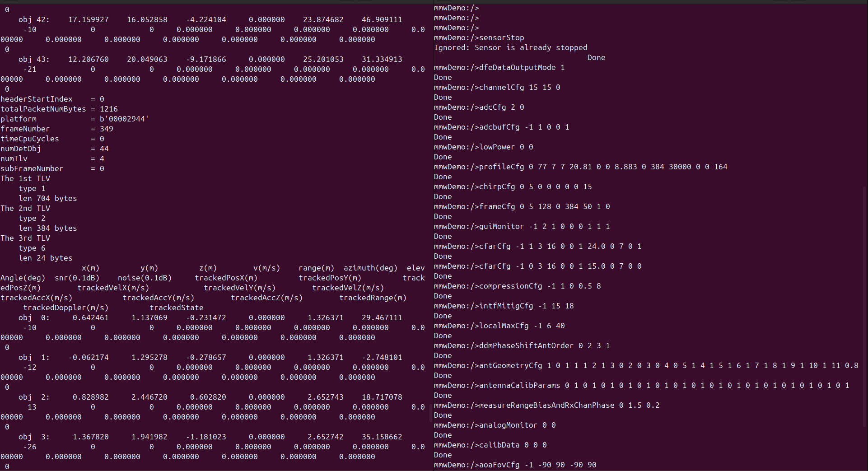This screenshot has height=471, width=868.
Task: Click the 'obj 2:' row label
Action: pyautogui.click(x=34, y=397)
